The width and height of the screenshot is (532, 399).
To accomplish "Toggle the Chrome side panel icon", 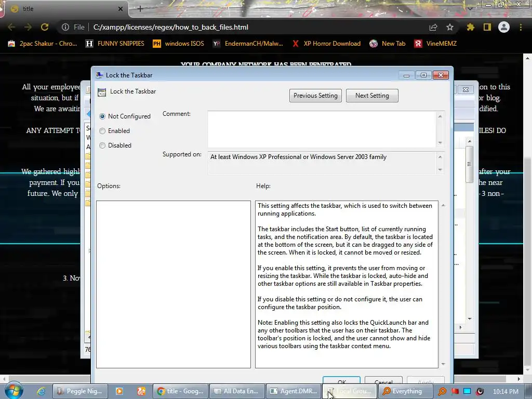I will point(487,27).
